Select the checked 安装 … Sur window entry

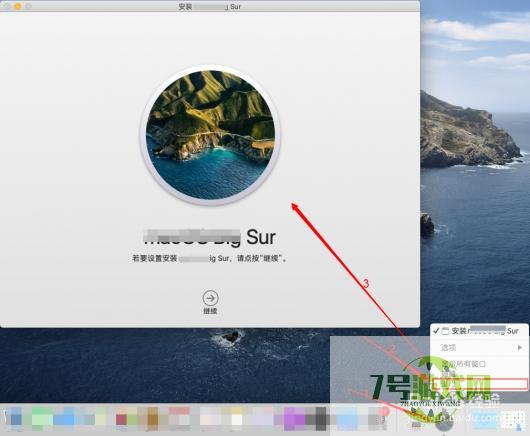coord(479,331)
